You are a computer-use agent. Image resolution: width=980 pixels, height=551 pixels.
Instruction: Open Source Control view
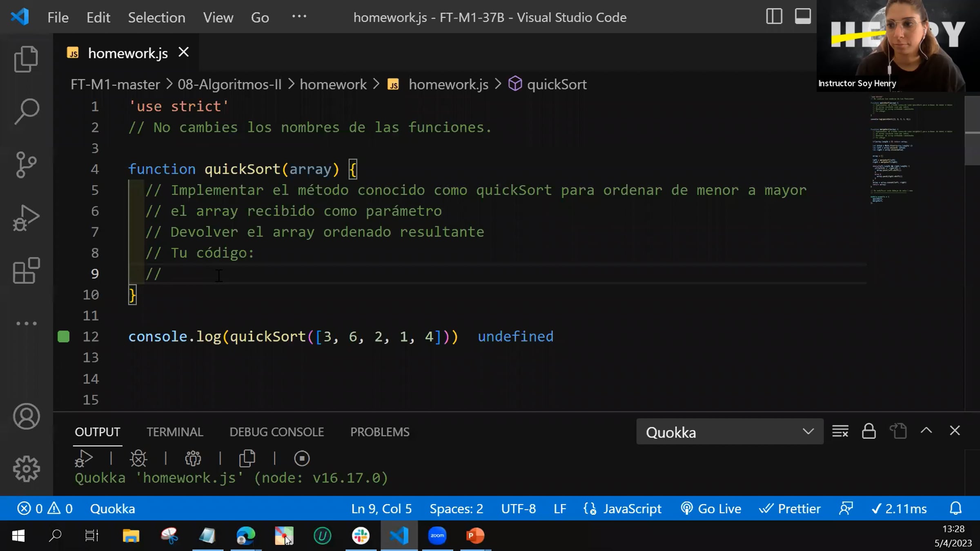coord(26,164)
